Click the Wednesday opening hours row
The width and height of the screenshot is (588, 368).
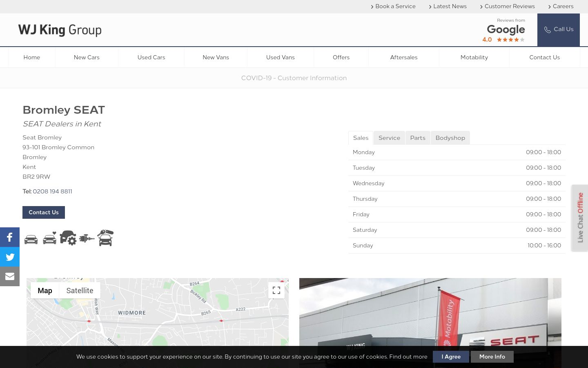457,183
